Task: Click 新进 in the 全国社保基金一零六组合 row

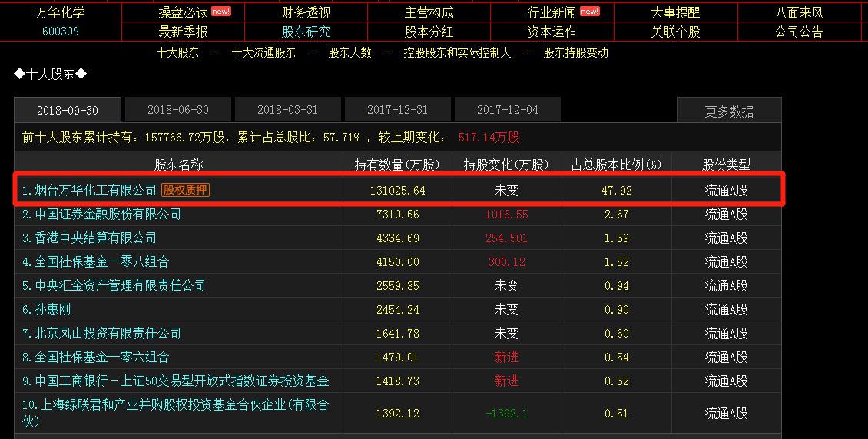Action: [506, 357]
